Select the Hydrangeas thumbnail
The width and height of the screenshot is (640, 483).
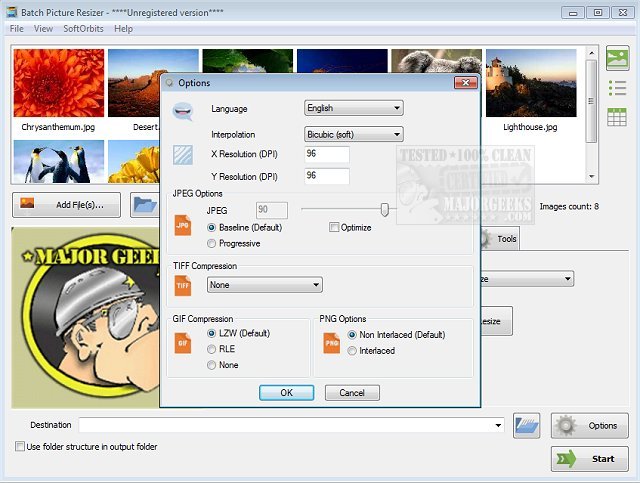[x=248, y=61]
